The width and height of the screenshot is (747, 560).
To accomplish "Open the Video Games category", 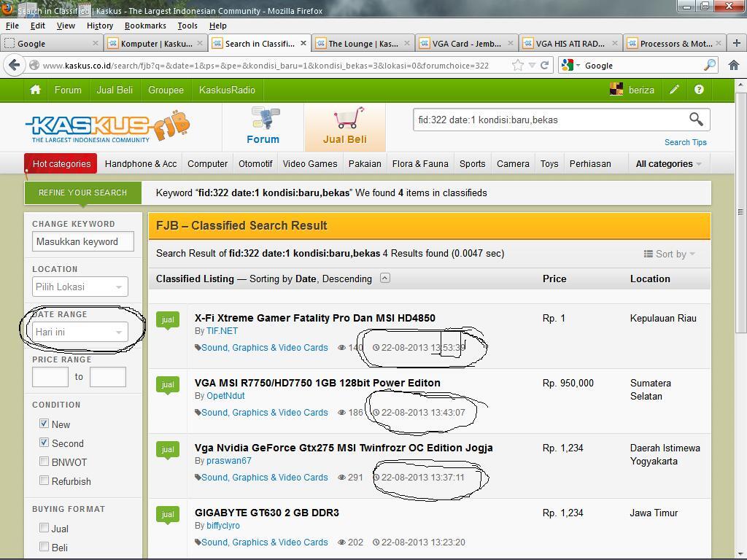I will click(x=310, y=164).
